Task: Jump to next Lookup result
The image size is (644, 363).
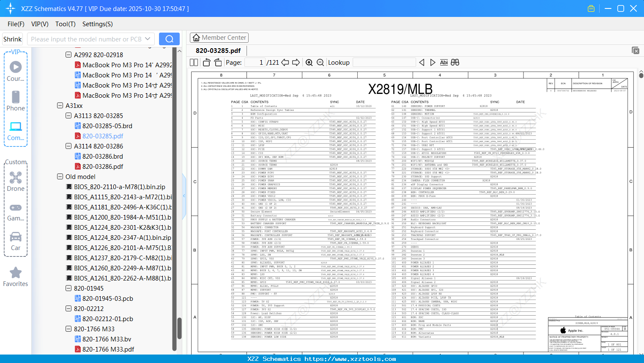Action: click(433, 63)
